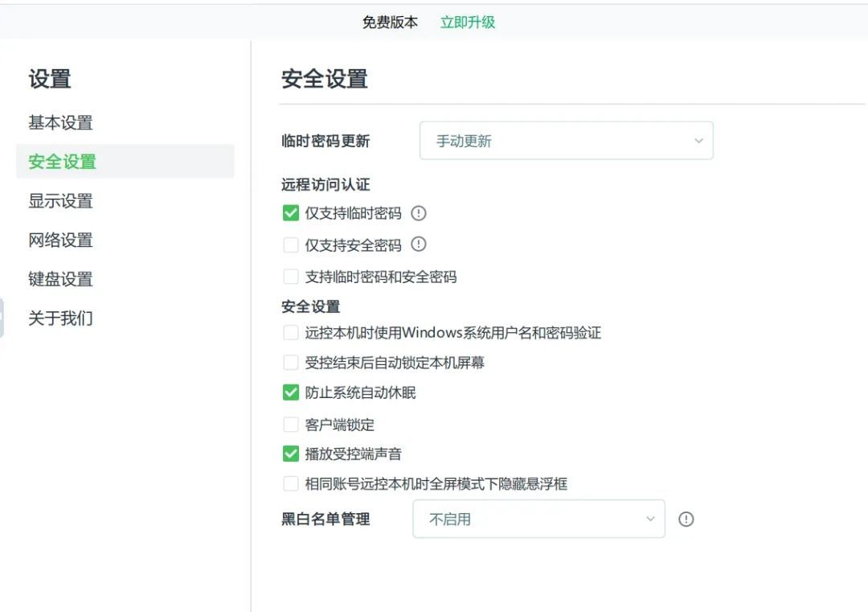Click info icon next to 黑白名单管理 dropdown
868x612 pixels.
point(686,520)
